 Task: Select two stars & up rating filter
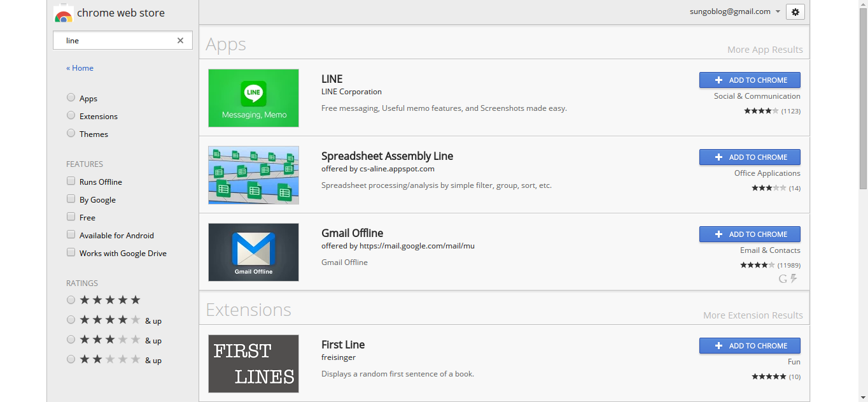click(x=71, y=359)
